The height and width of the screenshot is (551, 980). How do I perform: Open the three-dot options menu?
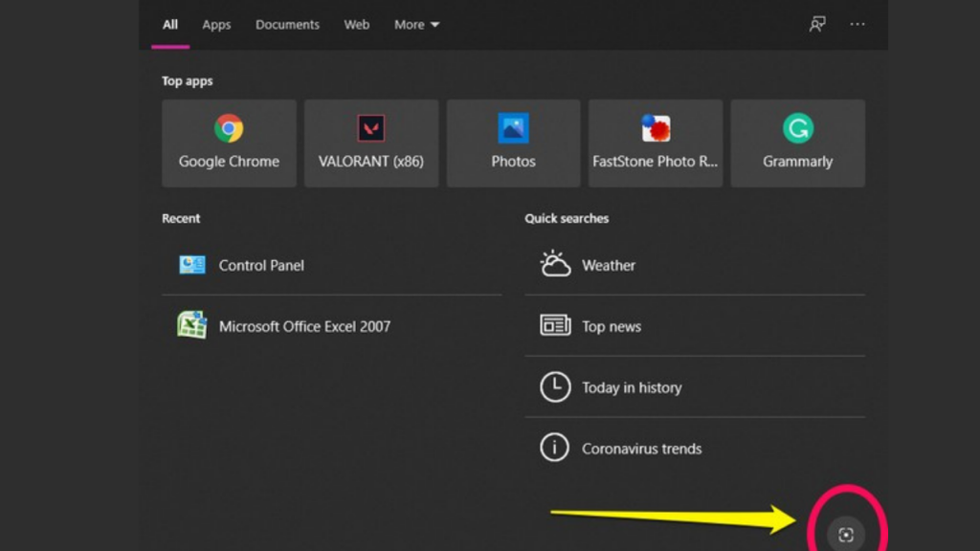point(857,24)
